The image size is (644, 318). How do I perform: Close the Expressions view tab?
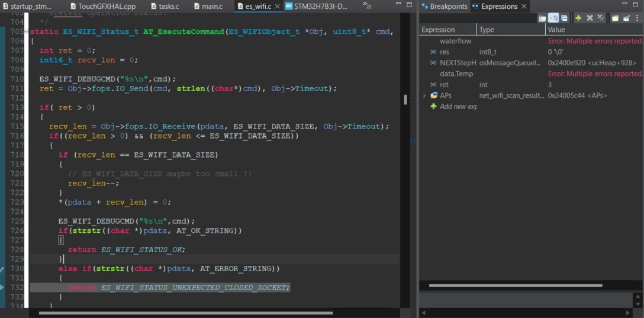pyautogui.click(x=524, y=7)
